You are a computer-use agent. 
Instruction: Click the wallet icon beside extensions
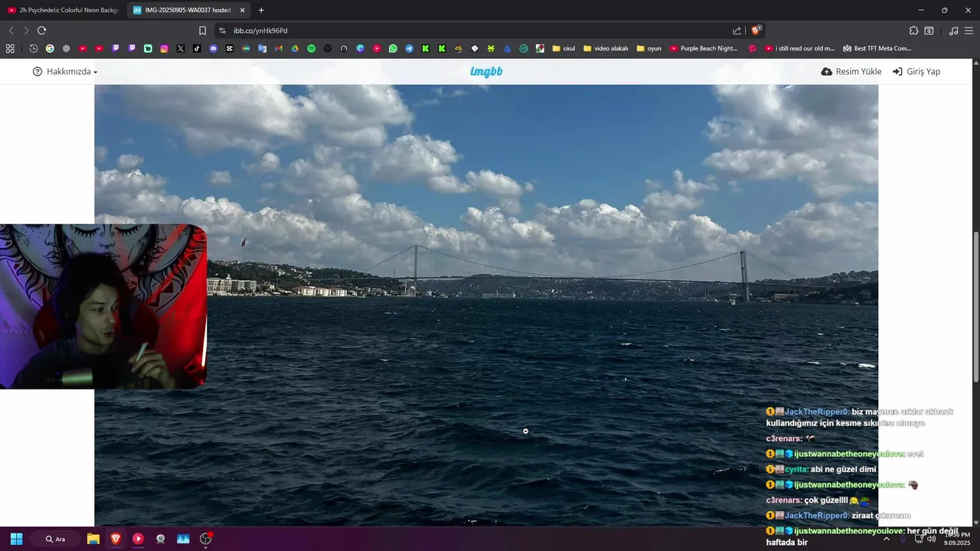tap(929, 31)
